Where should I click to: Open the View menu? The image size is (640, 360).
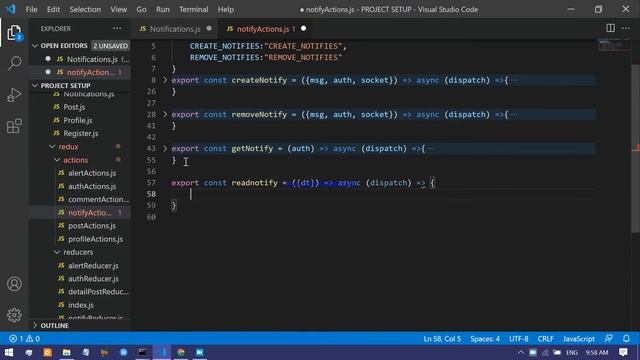coord(118,9)
